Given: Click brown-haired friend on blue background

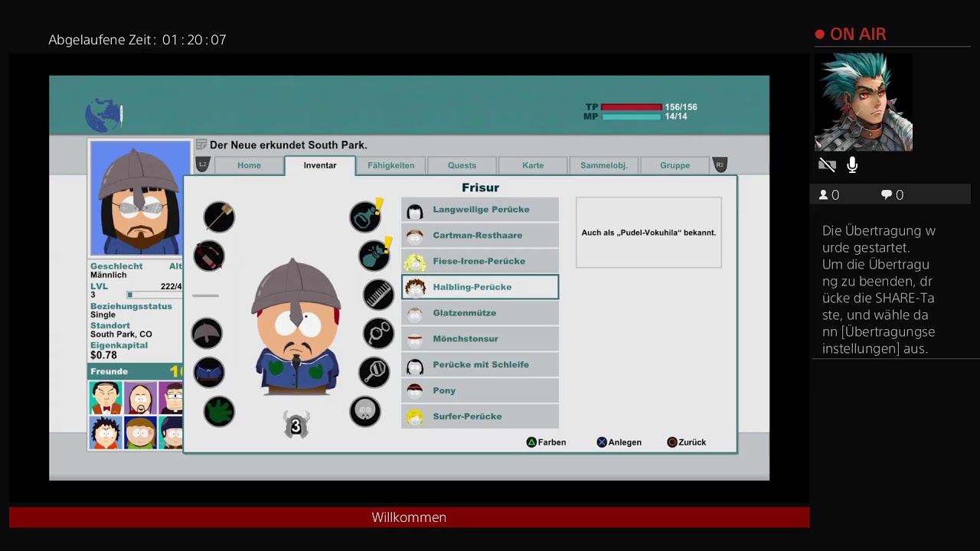Looking at the screenshot, I should 140,432.
